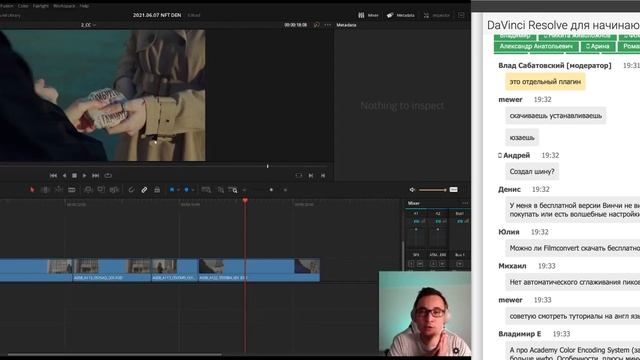Toggle match frame icon under viewer
This screenshot has height=360, width=640.
pyautogui.click(x=299, y=176)
